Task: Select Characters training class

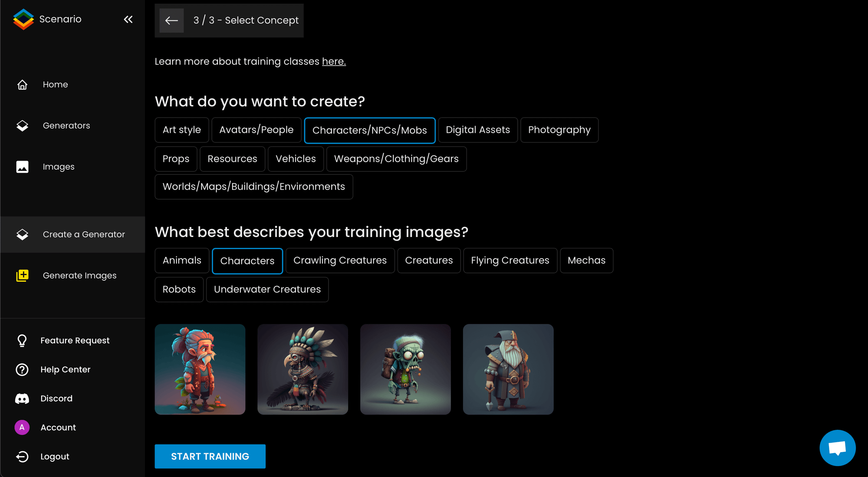Action: (247, 260)
